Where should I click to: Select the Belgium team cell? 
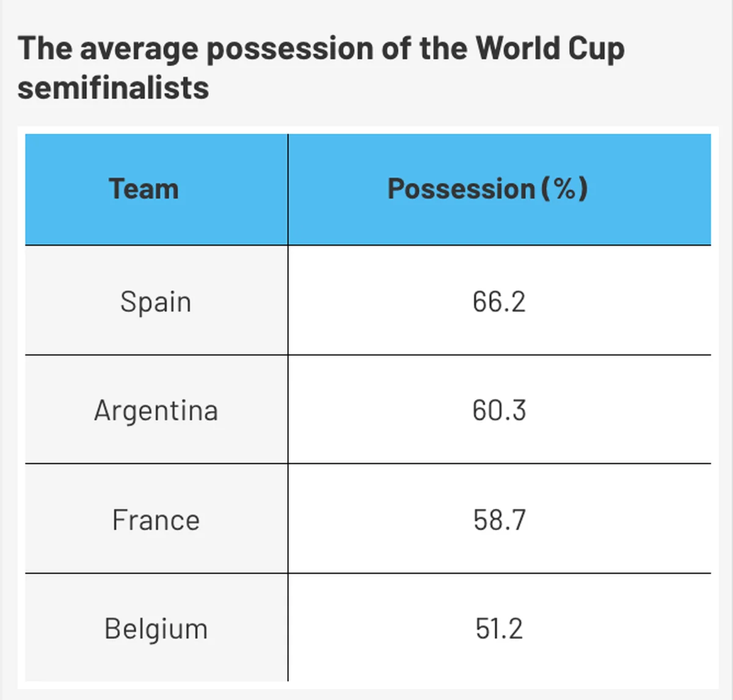tap(156, 628)
